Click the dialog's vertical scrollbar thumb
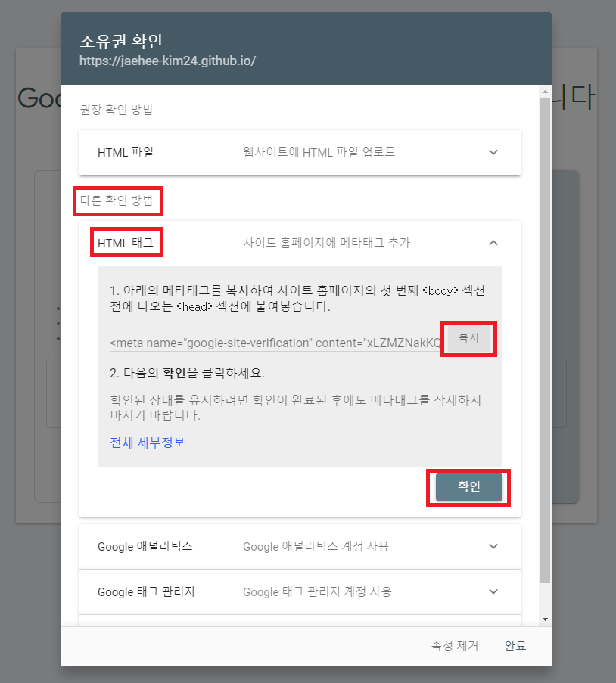This screenshot has width=616, height=683. (x=545, y=340)
